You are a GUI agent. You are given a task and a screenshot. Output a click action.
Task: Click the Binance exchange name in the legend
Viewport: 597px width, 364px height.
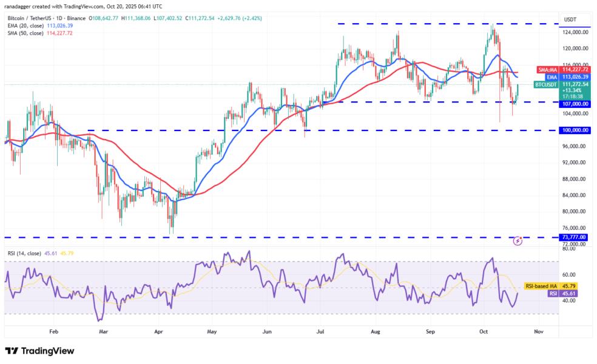(76, 19)
